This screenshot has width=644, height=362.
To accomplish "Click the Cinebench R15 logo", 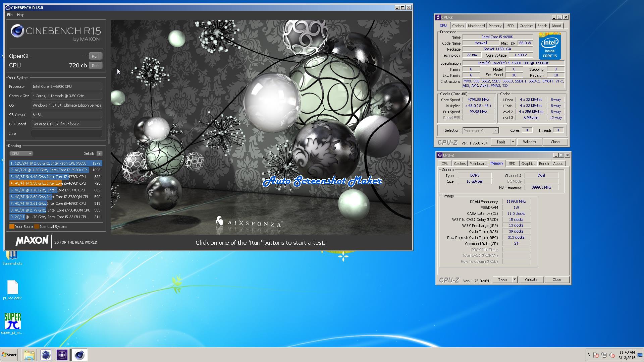I will pos(55,33).
